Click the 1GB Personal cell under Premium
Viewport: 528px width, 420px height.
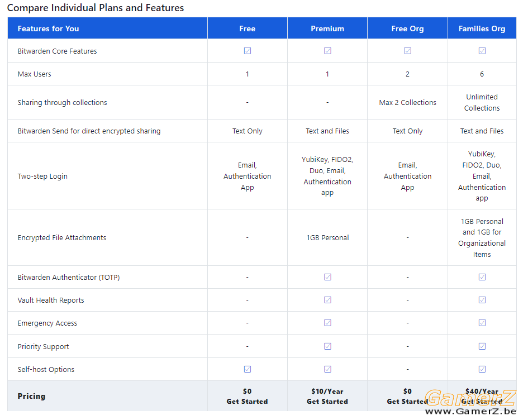click(327, 237)
